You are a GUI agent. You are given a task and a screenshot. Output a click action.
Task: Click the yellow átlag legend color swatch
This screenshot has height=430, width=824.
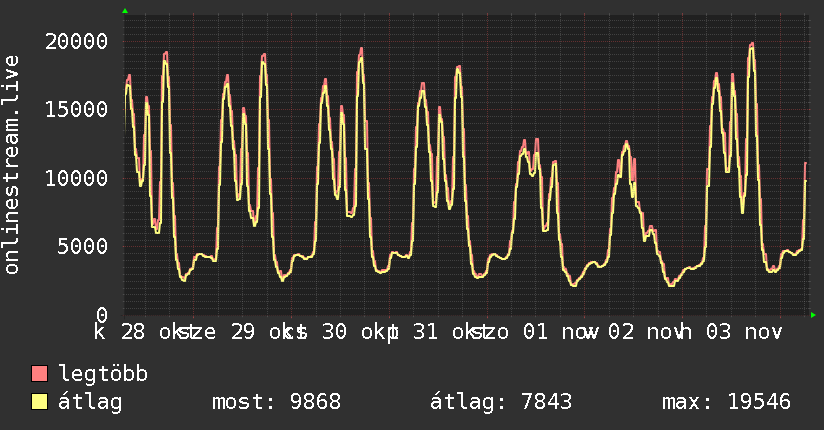[40, 402]
